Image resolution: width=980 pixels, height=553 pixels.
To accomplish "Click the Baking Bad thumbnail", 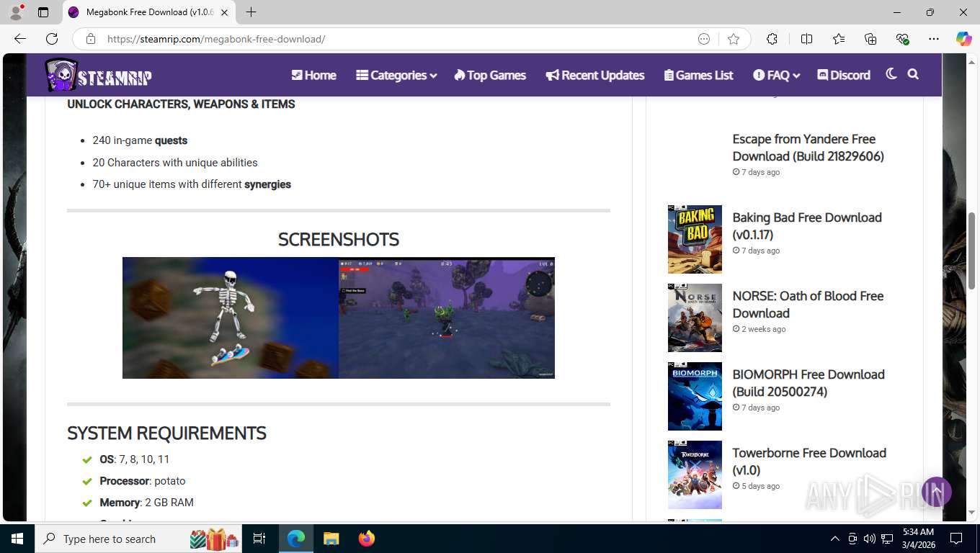I will pyautogui.click(x=695, y=239).
